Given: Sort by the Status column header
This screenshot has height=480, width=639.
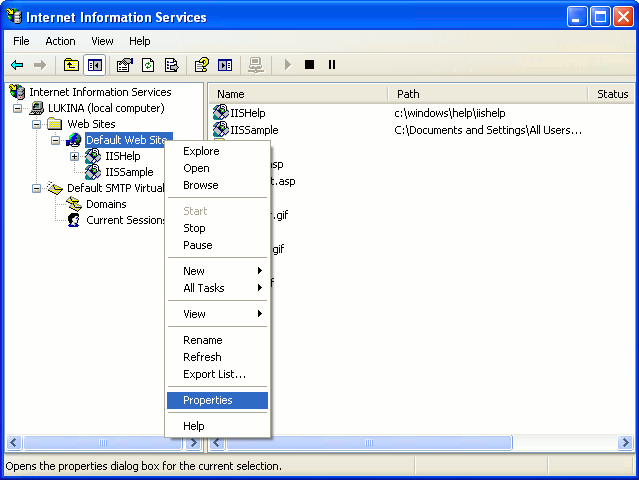Looking at the screenshot, I should click(611, 94).
